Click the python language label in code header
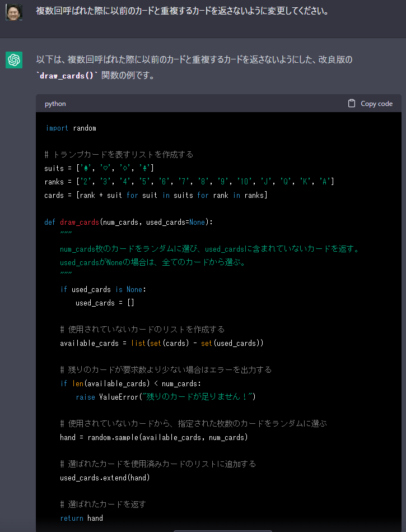Viewport: 406px width, 532px height. point(55,104)
